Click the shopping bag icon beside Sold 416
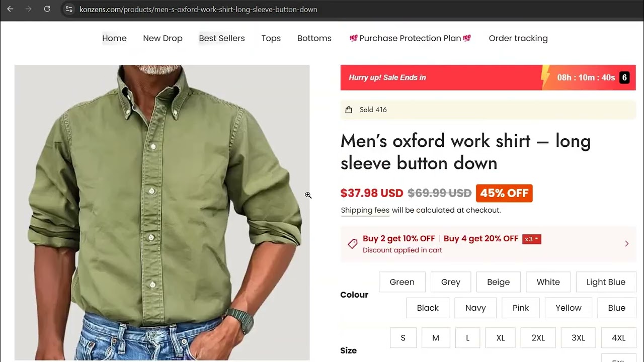The width and height of the screenshot is (644, 362). click(349, 110)
